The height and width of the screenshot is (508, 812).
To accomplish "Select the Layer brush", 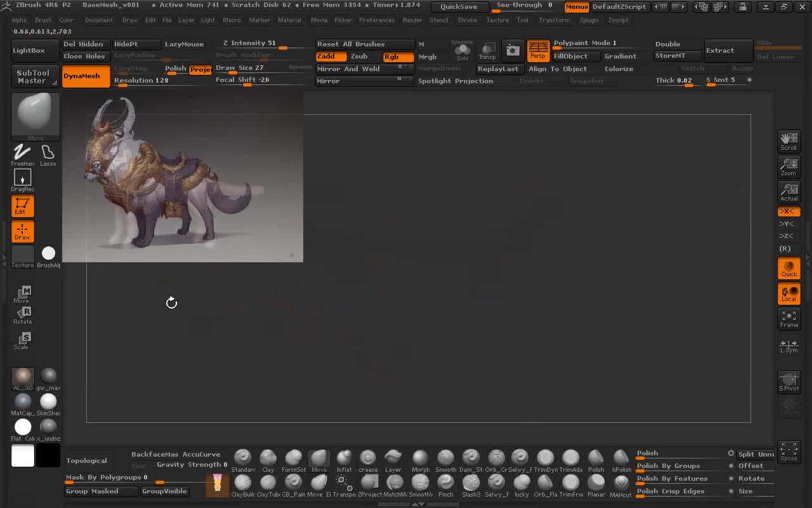I will point(393,461).
